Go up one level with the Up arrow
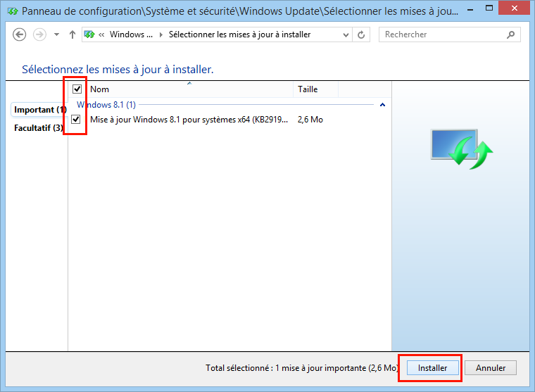This screenshot has width=535, height=392. point(72,34)
